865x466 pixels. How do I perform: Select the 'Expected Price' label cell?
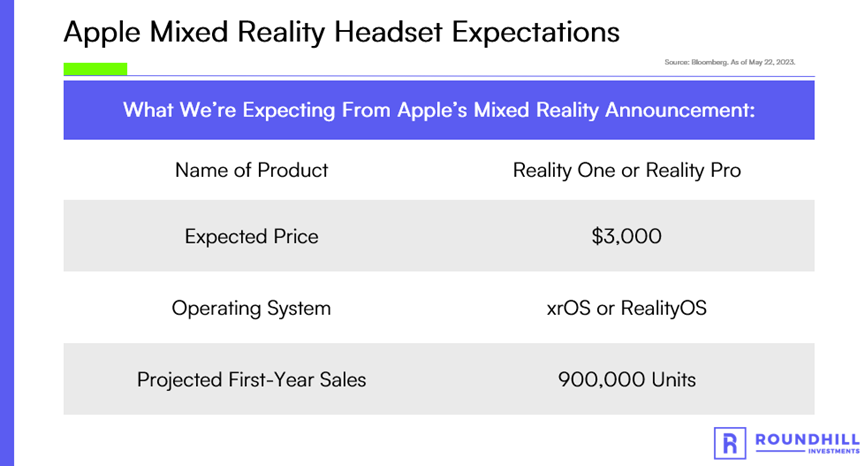point(252,236)
